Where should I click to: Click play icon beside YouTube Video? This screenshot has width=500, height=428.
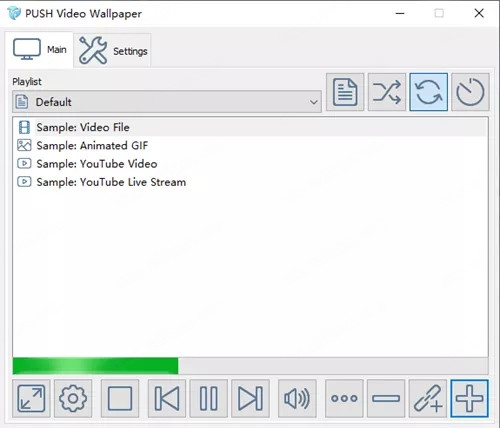(24, 164)
